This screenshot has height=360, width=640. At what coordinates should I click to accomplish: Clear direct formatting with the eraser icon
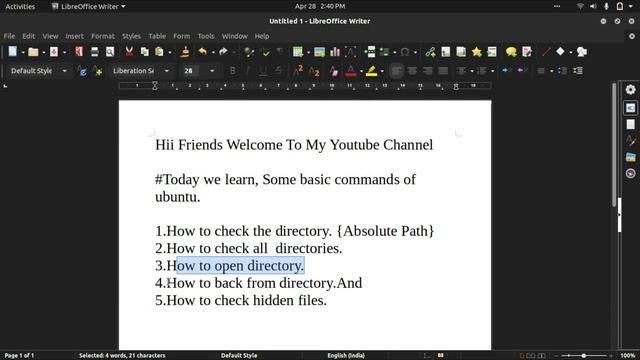point(333,71)
